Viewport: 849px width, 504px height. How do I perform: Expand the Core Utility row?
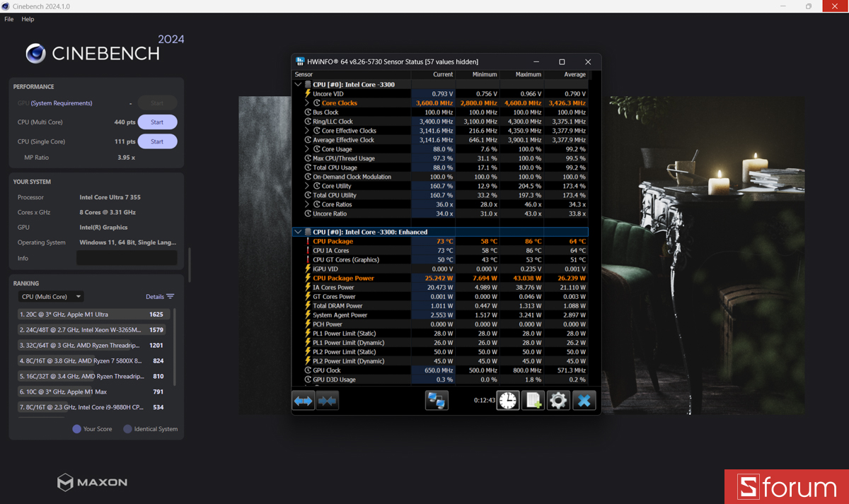307,186
